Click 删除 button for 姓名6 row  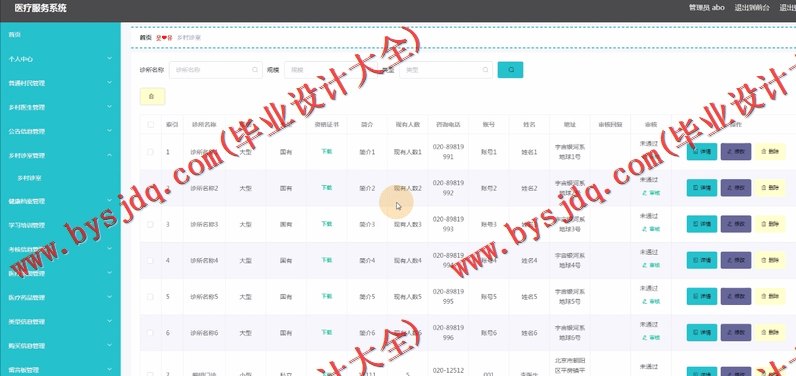click(x=770, y=333)
